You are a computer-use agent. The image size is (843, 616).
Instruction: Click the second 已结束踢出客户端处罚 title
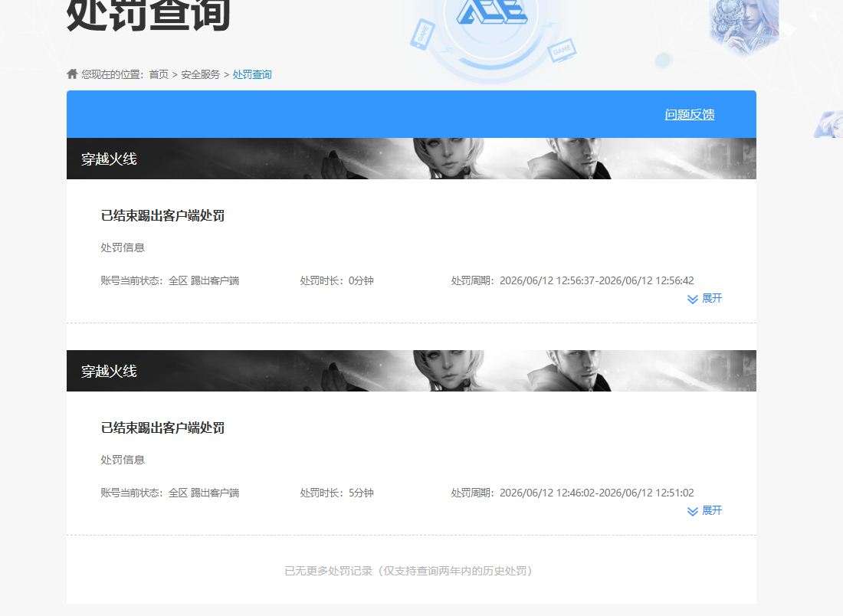[x=163, y=428]
